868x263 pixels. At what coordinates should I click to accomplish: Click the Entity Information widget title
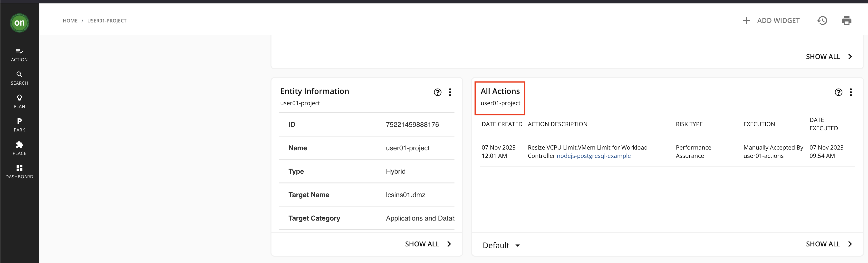[314, 91]
